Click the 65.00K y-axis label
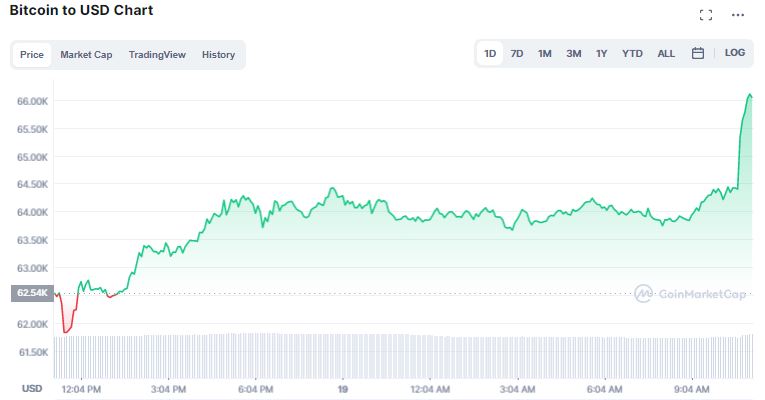 pos(32,157)
